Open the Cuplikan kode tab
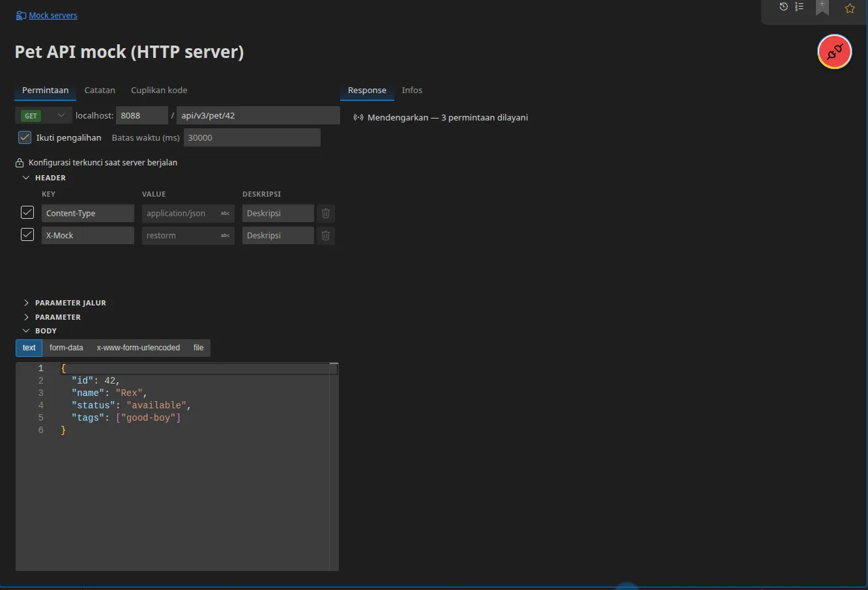The width and height of the screenshot is (868, 590). point(159,91)
